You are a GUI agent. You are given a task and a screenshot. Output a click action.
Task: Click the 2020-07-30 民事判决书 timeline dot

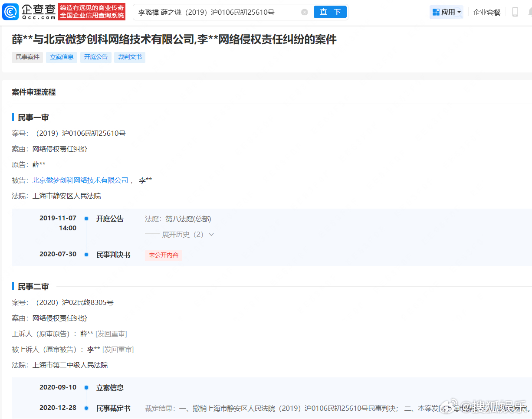tap(86, 255)
